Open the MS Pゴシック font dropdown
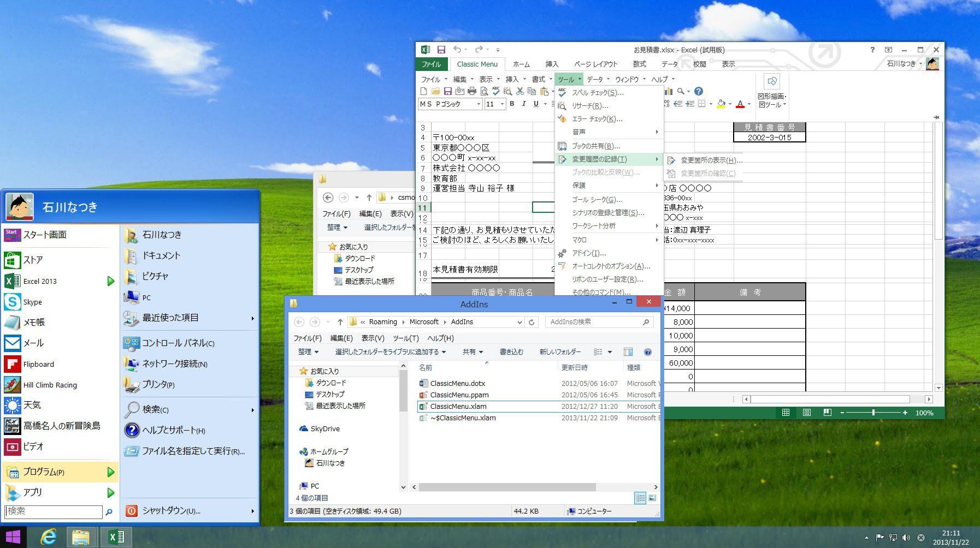Image resolution: width=980 pixels, height=548 pixels. coord(478,104)
